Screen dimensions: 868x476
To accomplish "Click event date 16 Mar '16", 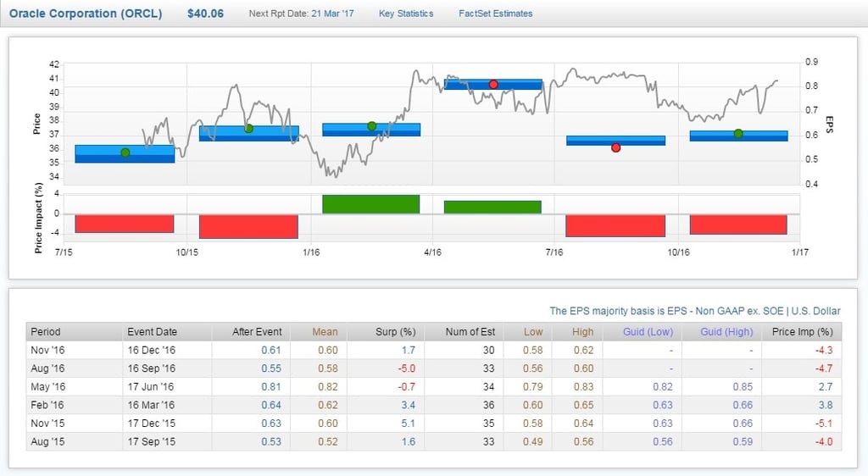I will [151, 405].
